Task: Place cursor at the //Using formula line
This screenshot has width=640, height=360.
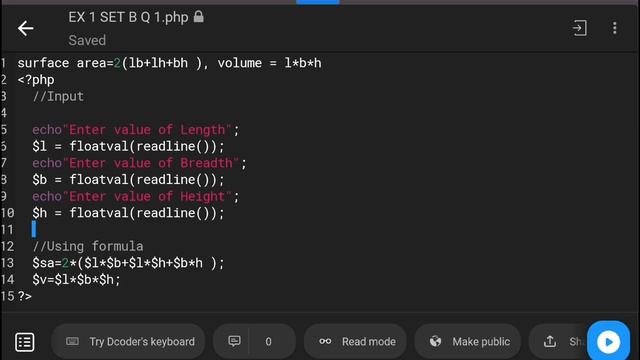Action: click(88, 246)
